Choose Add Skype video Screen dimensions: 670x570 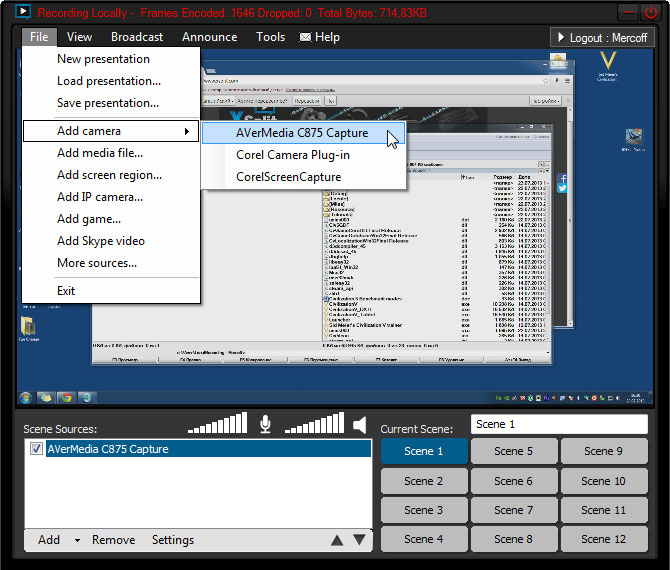click(111, 241)
